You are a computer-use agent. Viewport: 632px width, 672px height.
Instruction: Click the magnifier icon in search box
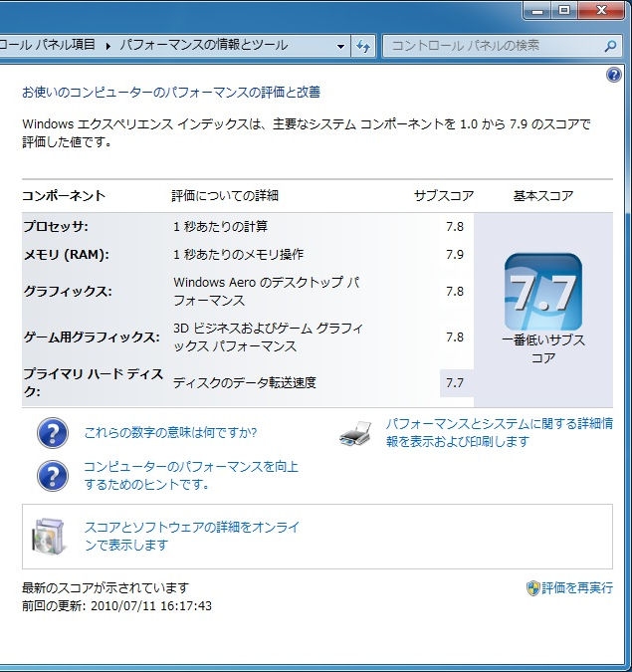610,46
